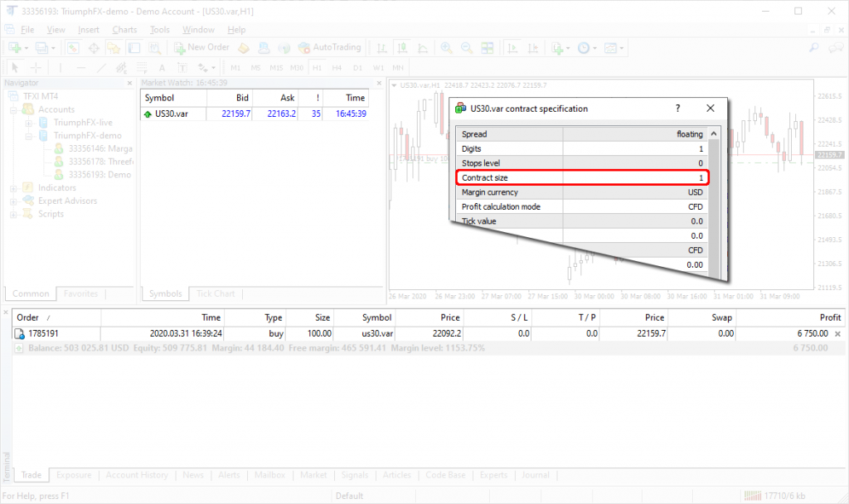This screenshot has height=504, width=849.
Task: Open the periodicity clock dropdown
Action: click(587, 48)
